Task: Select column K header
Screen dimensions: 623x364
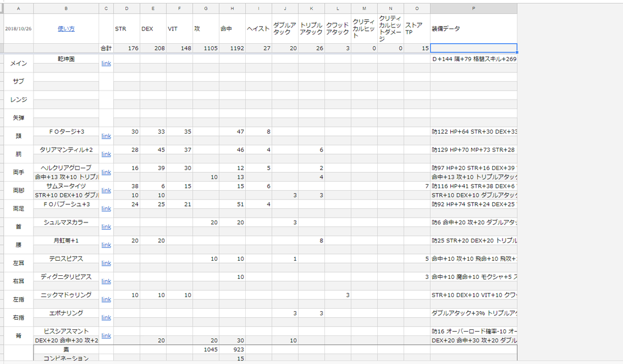Action: 311,9
